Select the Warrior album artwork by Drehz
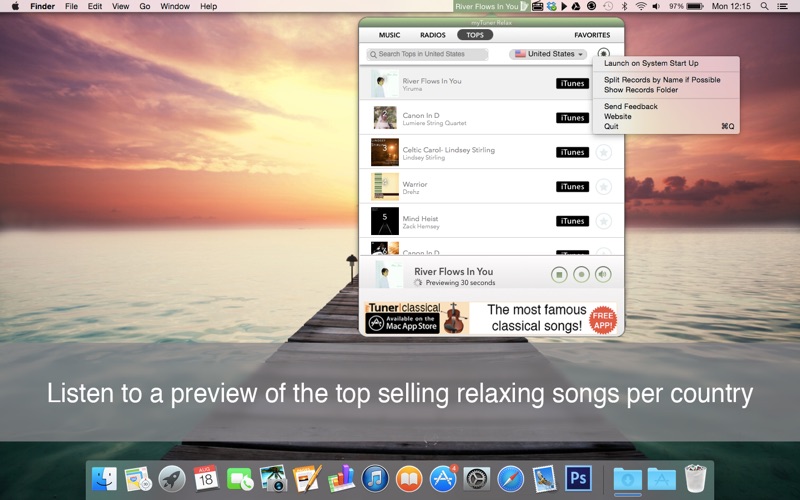 click(x=385, y=187)
